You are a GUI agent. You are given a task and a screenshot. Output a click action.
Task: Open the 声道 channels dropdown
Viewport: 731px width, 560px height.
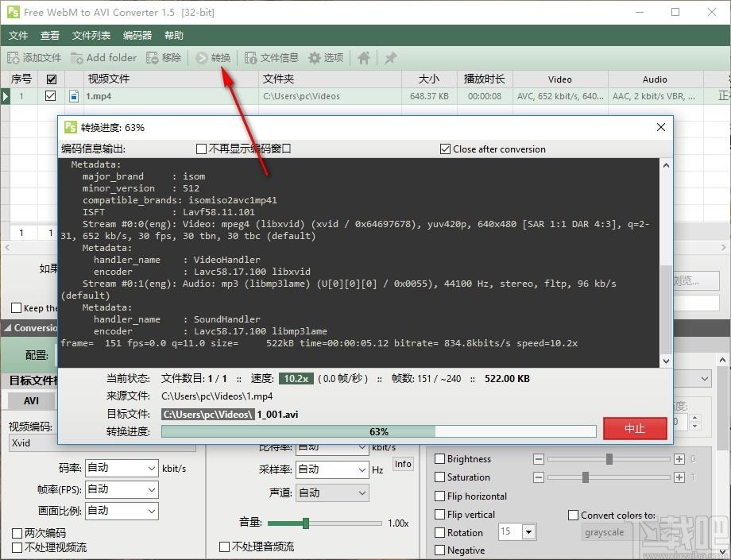tap(332, 493)
